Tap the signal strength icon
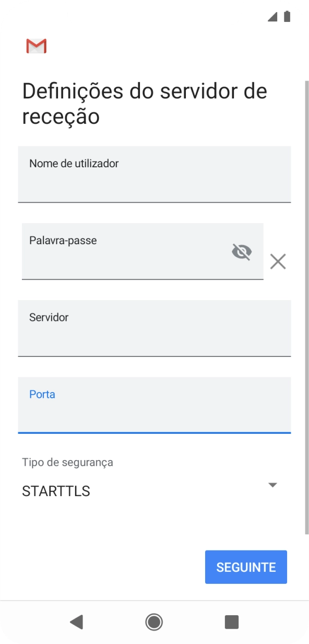309x644 pixels. tap(272, 17)
